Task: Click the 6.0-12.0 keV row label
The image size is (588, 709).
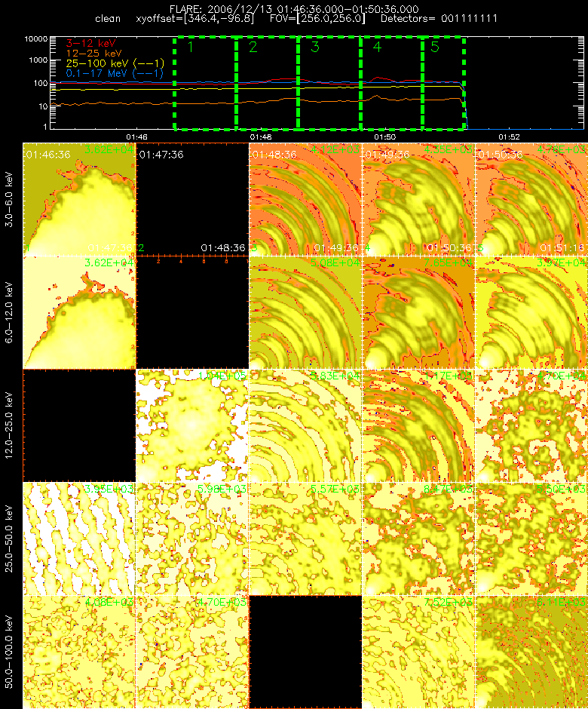Action: pyautogui.click(x=10, y=312)
